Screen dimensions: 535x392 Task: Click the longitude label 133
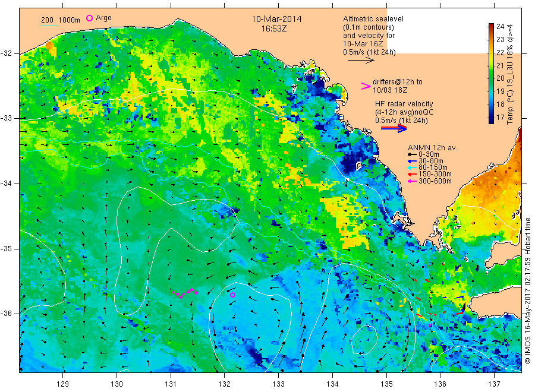[278, 384]
